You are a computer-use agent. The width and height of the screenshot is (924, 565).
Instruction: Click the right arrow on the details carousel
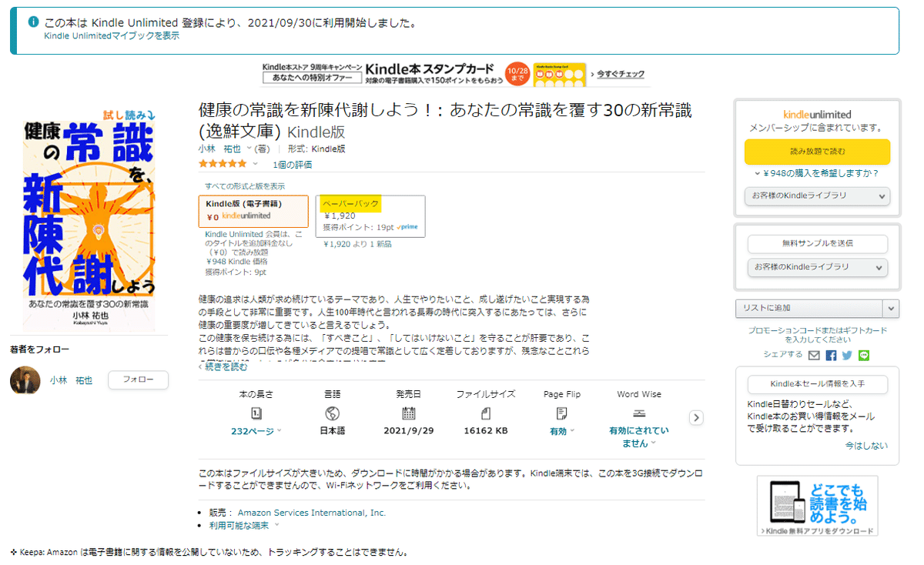click(x=696, y=417)
